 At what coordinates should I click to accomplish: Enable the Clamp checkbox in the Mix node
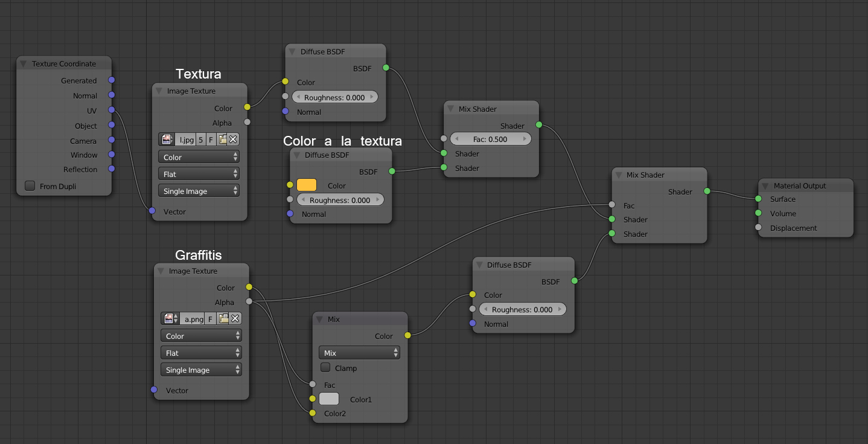[x=325, y=368]
